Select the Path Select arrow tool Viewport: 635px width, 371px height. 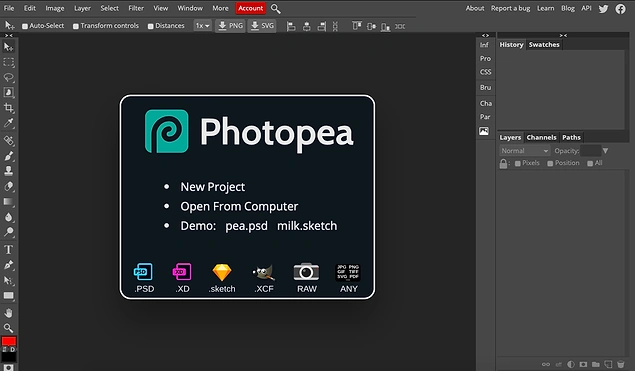click(x=9, y=280)
